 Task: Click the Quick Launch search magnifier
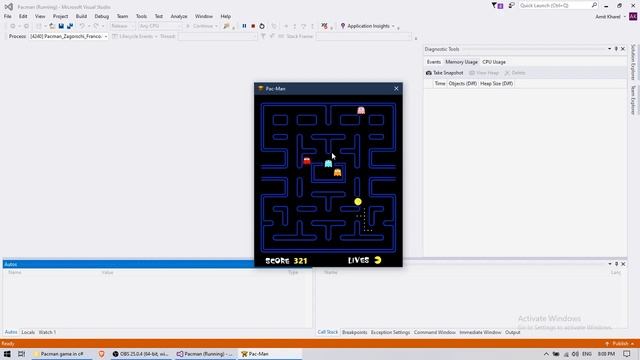coord(594,5)
